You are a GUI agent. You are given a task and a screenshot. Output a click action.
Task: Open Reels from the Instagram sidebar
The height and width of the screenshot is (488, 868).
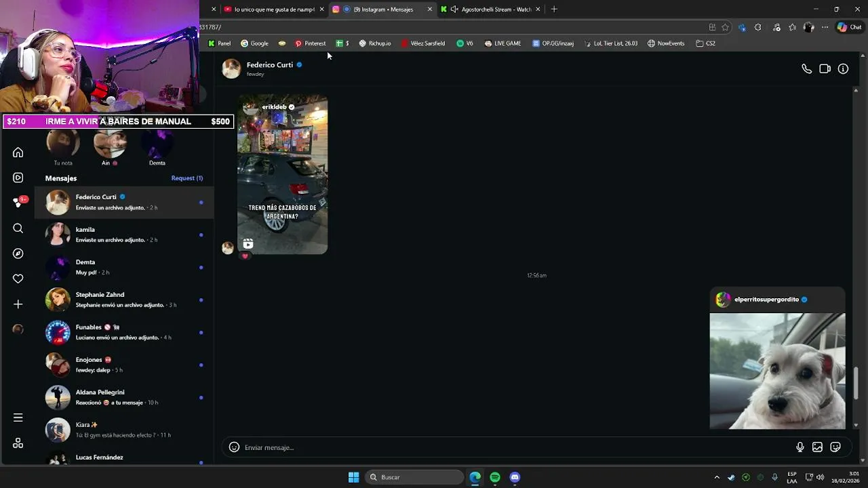[x=18, y=178]
